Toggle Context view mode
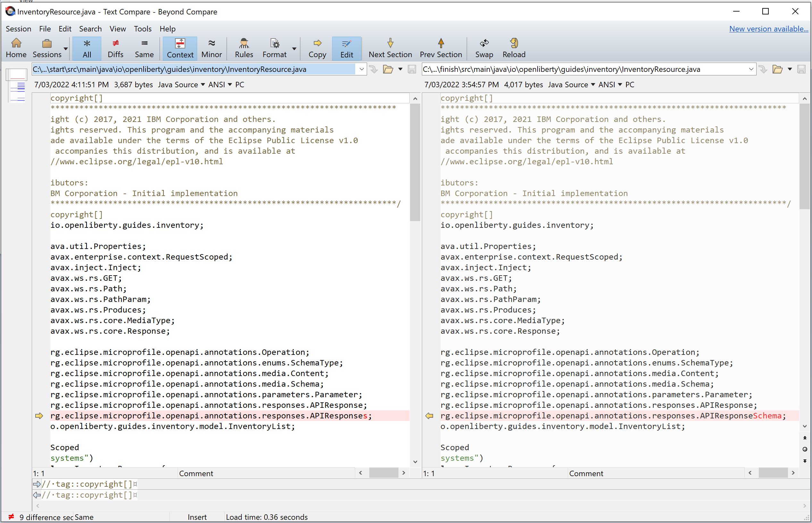The width and height of the screenshot is (812, 523). coord(180,47)
